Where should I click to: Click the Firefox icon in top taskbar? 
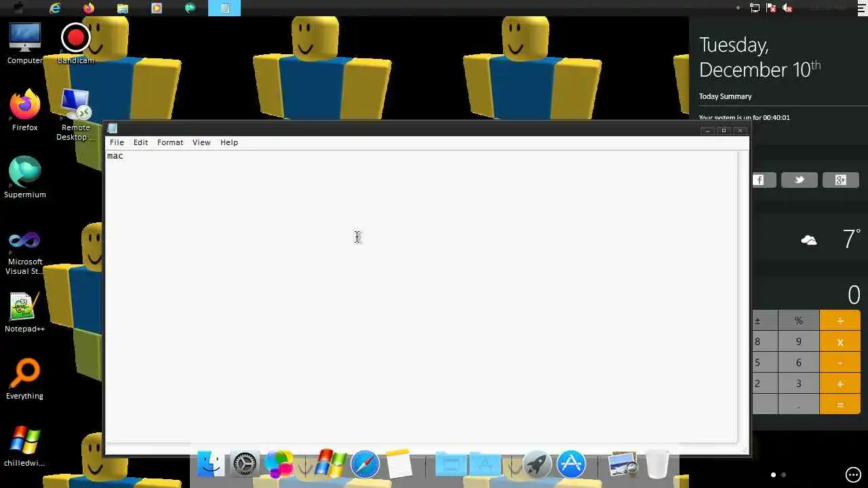pyautogui.click(x=89, y=8)
